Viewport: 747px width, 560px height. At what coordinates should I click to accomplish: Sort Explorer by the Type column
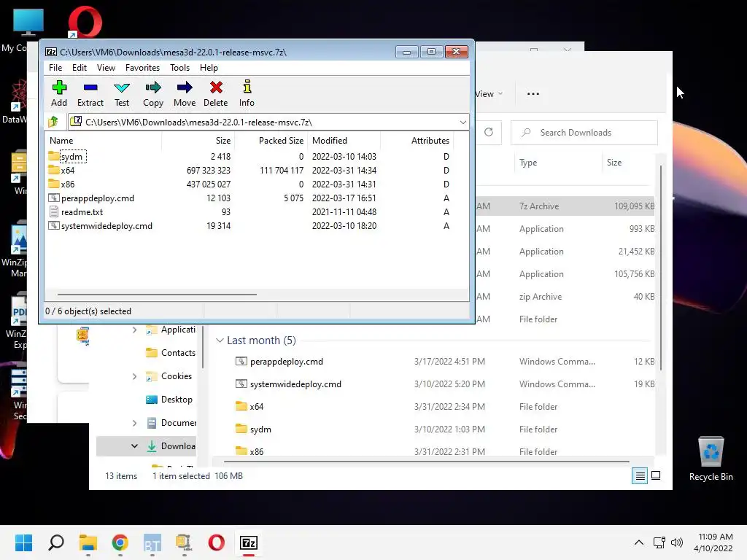(558, 163)
